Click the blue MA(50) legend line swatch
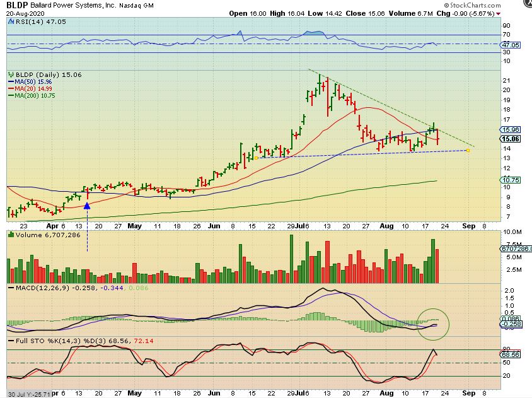The image size is (532, 398). (11, 82)
